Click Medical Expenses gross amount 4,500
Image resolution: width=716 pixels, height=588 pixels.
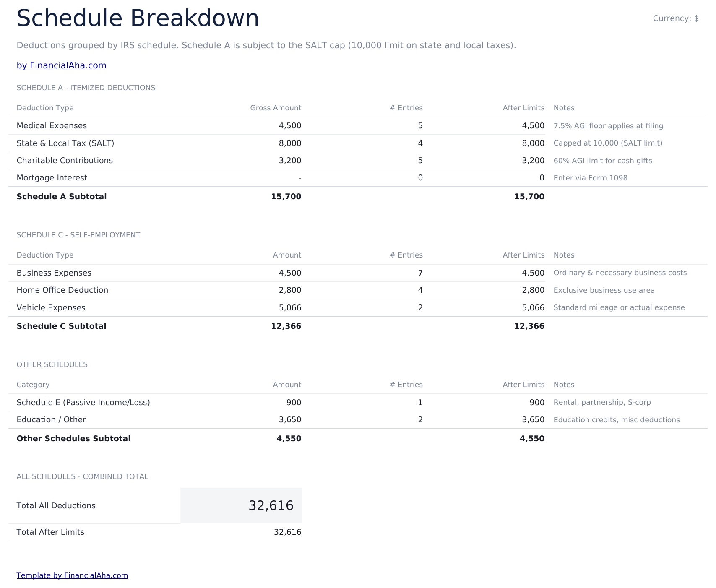pyautogui.click(x=290, y=126)
